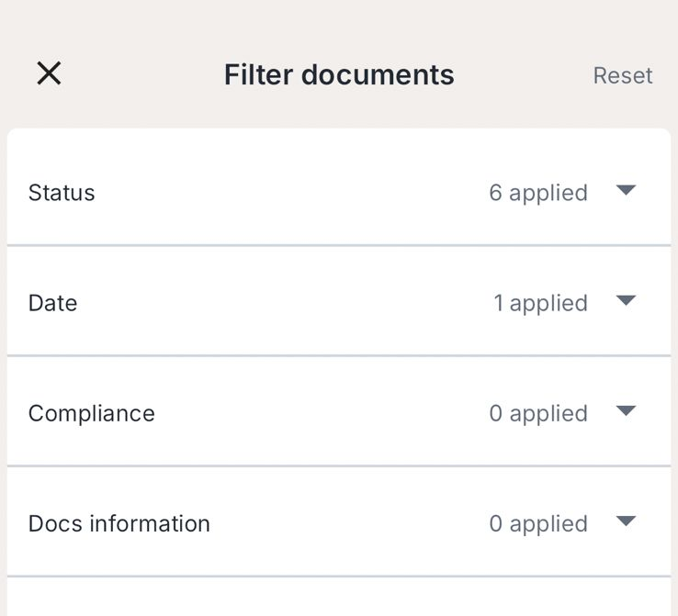Click the '6 applied' Status count
This screenshot has height=616, width=678.
(537, 193)
